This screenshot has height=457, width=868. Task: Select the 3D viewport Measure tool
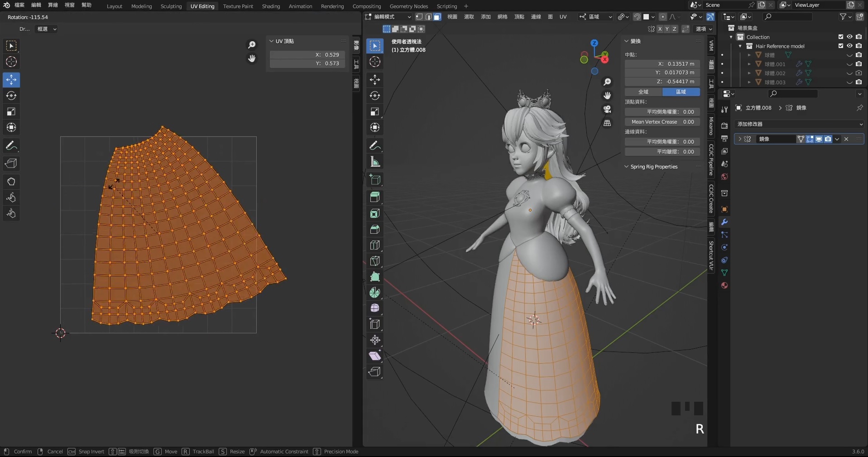(x=375, y=162)
